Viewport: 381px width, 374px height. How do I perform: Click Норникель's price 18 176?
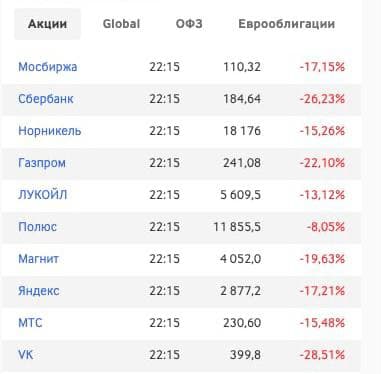[242, 131]
